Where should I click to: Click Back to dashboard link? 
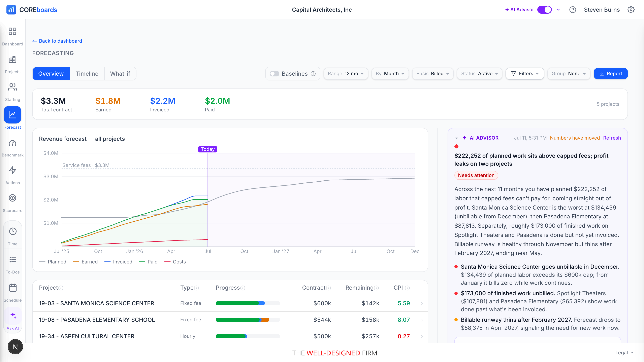pos(57,41)
